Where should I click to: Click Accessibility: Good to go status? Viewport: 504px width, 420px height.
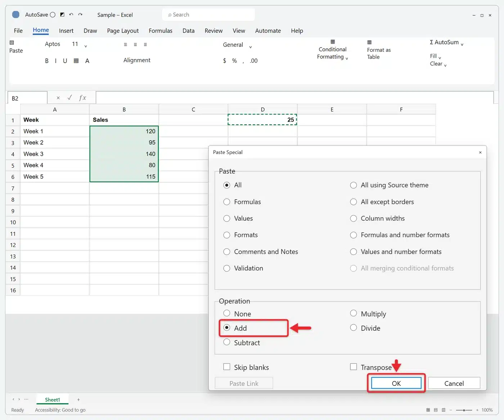click(60, 410)
